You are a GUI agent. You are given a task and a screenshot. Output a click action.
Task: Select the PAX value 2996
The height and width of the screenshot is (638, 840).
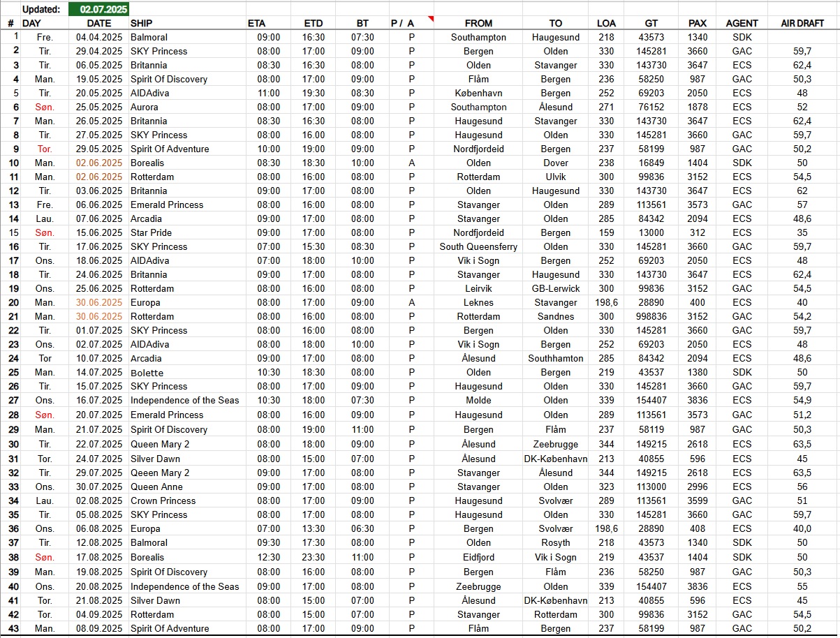[698, 487]
